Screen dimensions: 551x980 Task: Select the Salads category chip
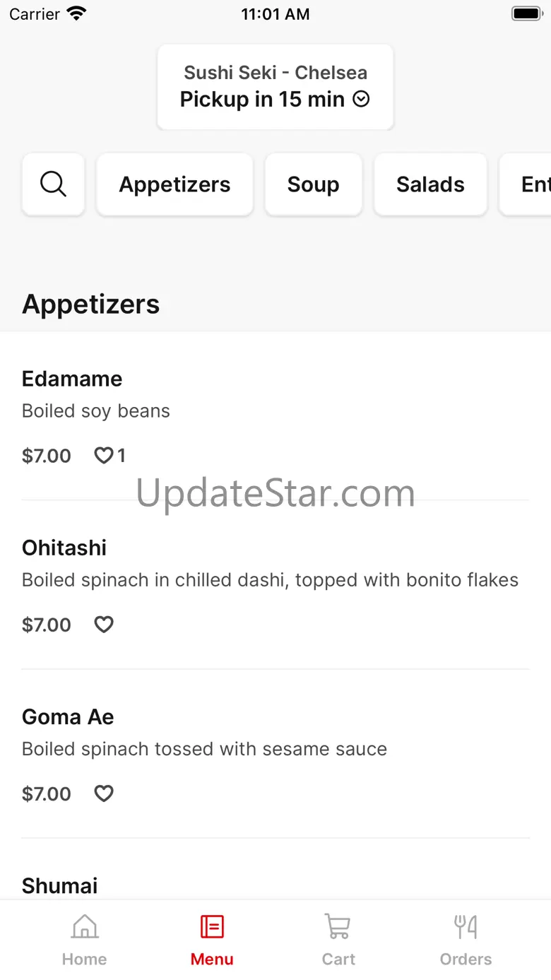pyautogui.click(x=430, y=184)
